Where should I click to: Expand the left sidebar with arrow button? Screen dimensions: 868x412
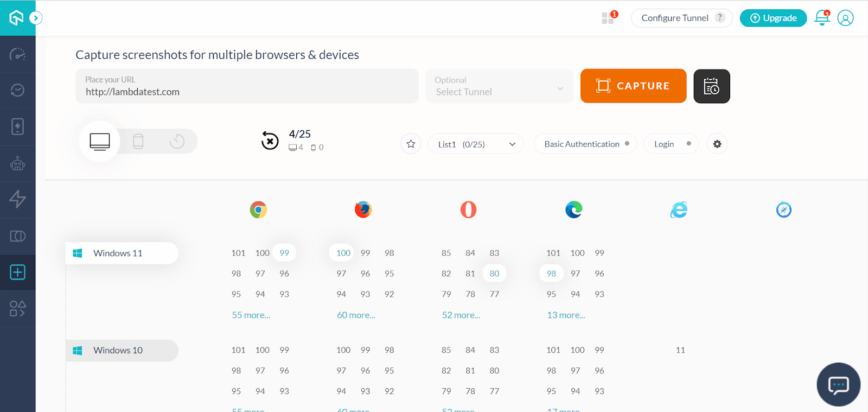36,18
